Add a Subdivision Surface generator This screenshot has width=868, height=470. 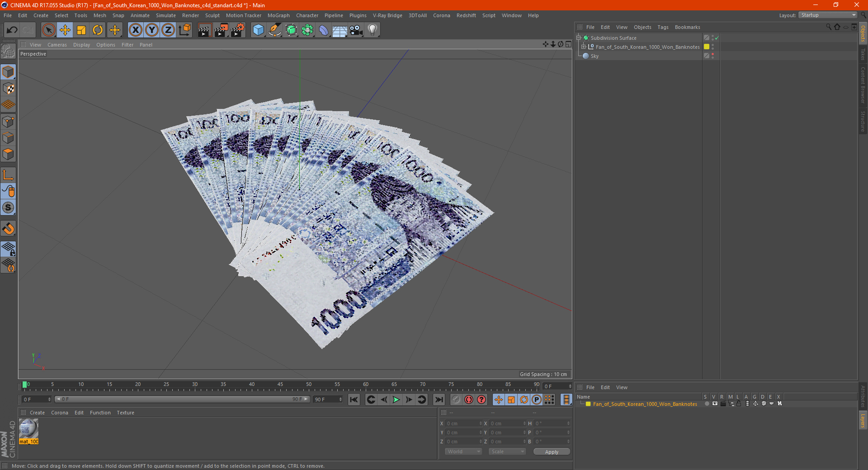coord(291,30)
